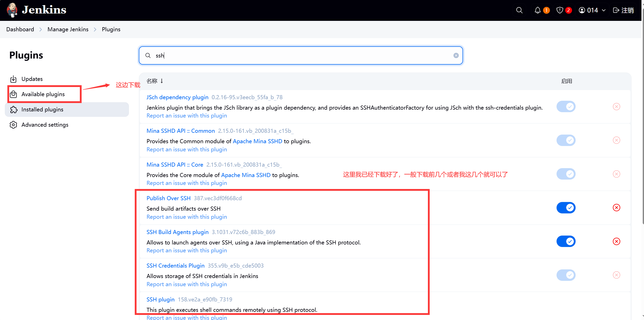Clear the ssh search field
Image resolution: width=644 pixels, height=320 pixels.
(x=456, y=55)
